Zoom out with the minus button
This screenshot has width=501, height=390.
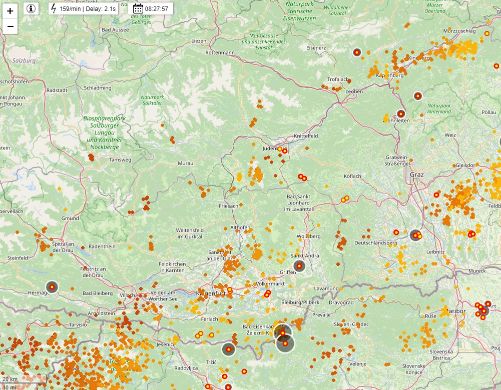point(10,26)
